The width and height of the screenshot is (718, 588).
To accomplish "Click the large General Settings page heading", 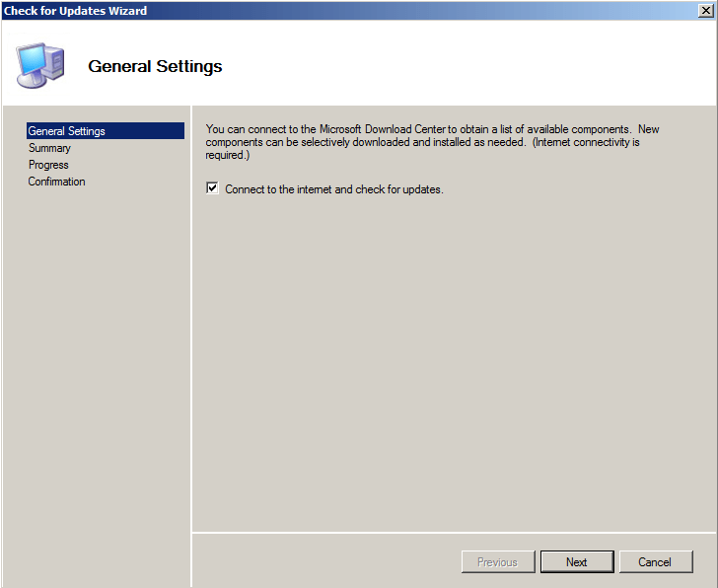I will (x=155, y=67).
